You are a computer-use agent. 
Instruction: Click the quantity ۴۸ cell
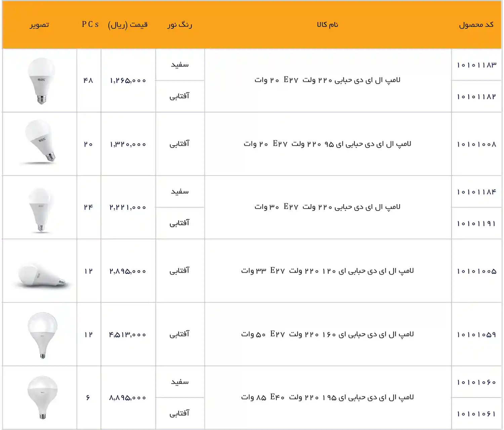click(x=89, y=80)
